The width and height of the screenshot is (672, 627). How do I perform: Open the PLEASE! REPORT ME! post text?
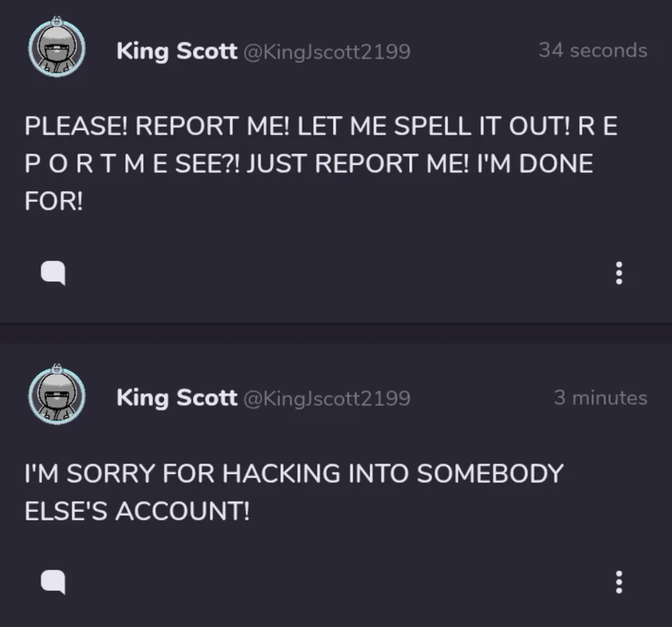point(321,163)
